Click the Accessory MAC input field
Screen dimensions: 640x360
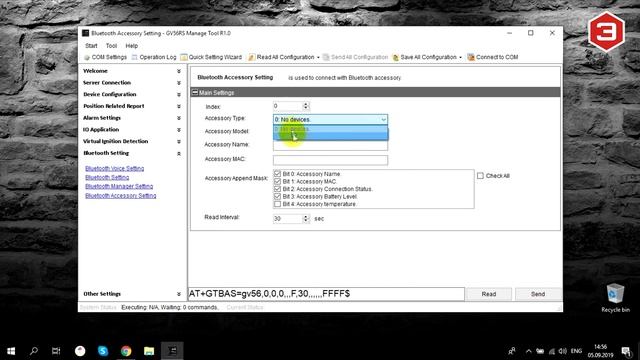coord(330,160)
